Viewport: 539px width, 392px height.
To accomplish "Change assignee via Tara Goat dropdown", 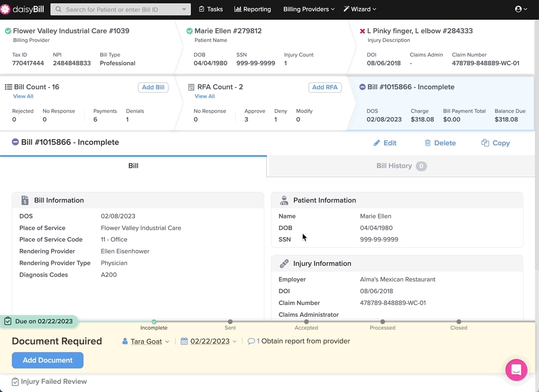I will [150, 341].
